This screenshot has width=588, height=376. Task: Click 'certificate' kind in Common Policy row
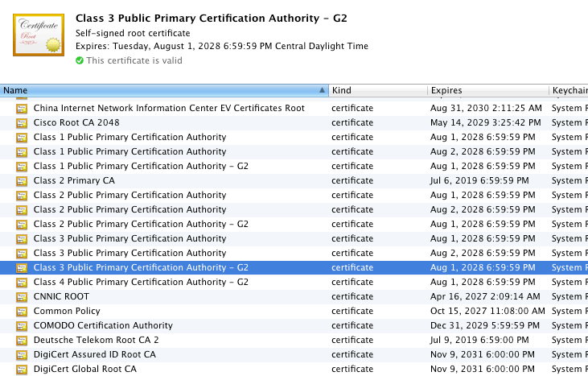point(352,311)
